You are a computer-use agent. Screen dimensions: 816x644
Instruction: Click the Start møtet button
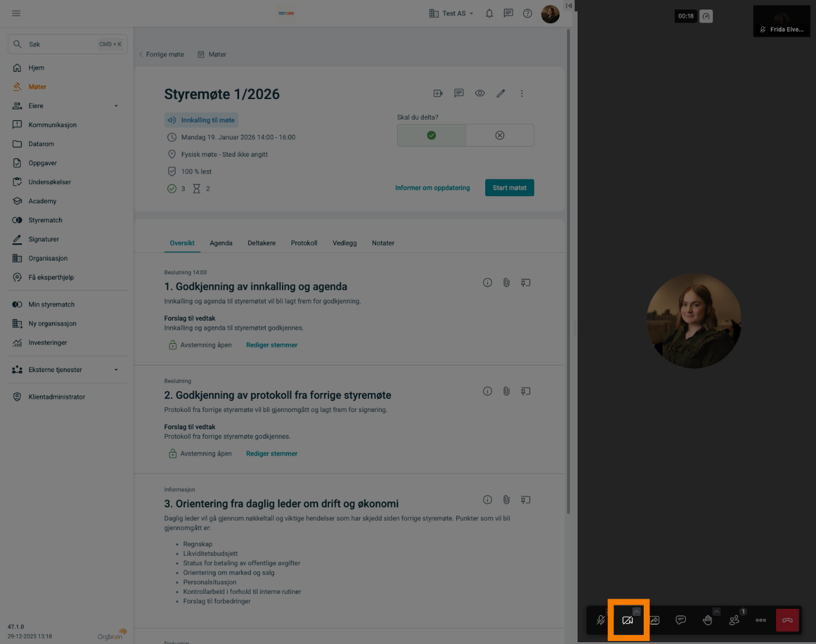510,188
